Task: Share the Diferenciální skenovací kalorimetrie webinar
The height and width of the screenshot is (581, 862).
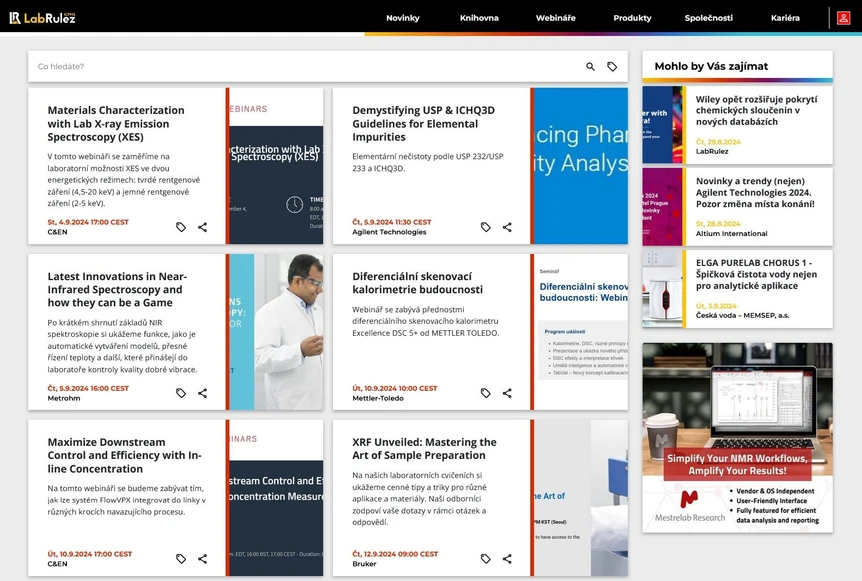Action: [x=507, y=393]
